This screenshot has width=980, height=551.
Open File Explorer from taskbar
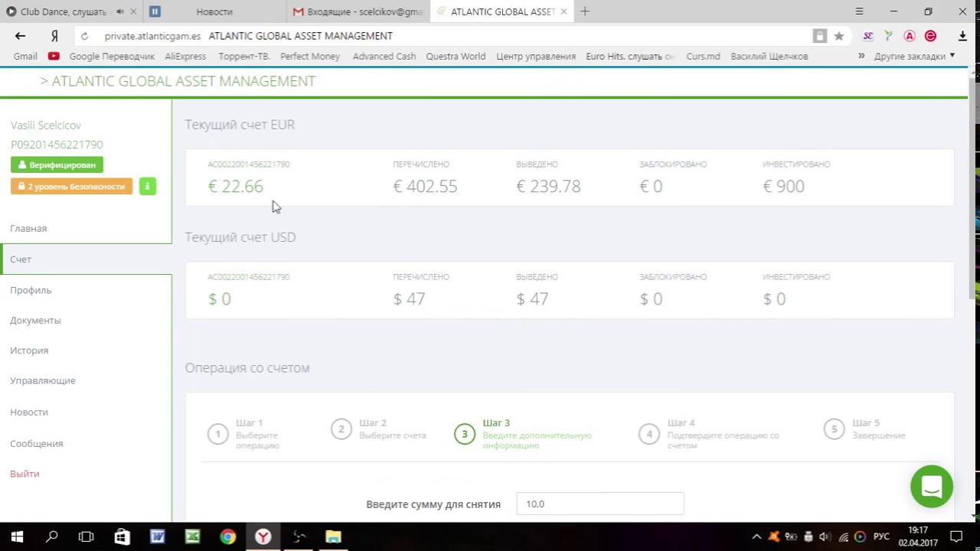pos(333,536)
